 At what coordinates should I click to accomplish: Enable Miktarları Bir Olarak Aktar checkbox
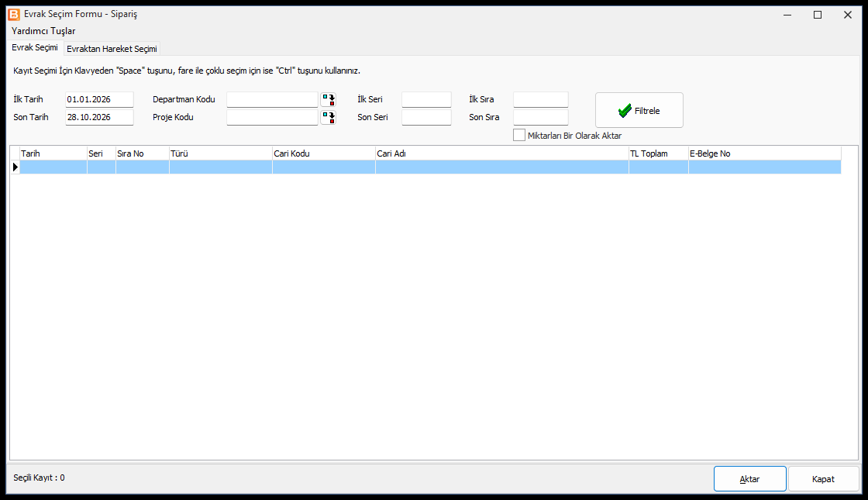coord(518,135)
